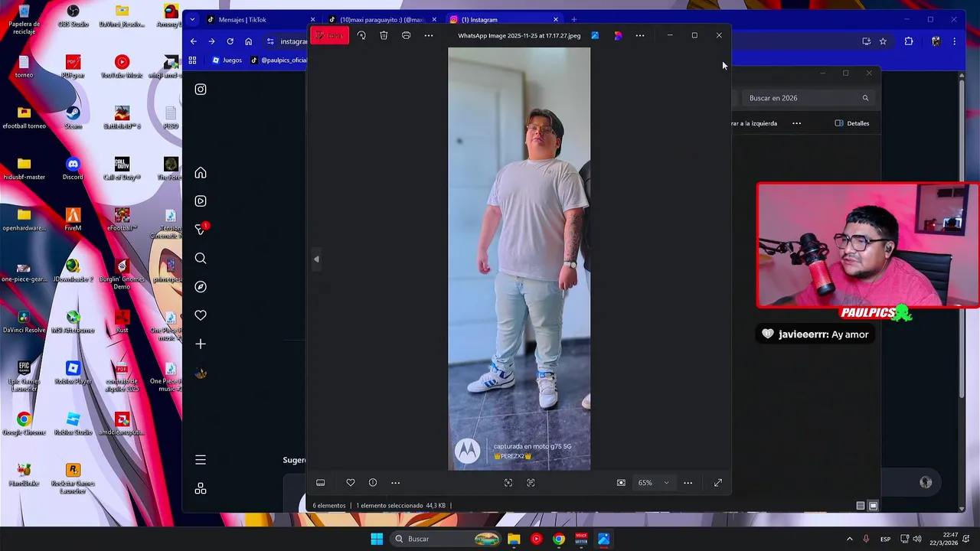The width and height of the screenshot is (980, 551).
Task: Fit photo to window icon
Action: [x=621, y=483]
